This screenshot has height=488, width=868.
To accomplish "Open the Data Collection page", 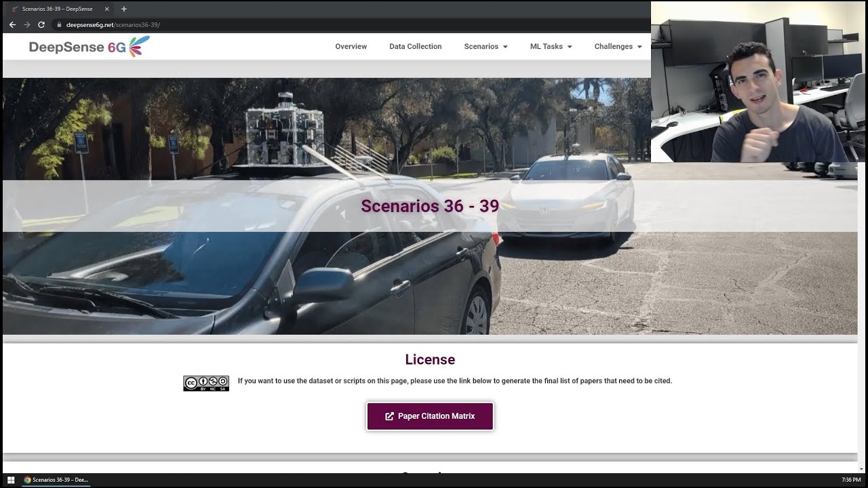I will coord(415,46).
